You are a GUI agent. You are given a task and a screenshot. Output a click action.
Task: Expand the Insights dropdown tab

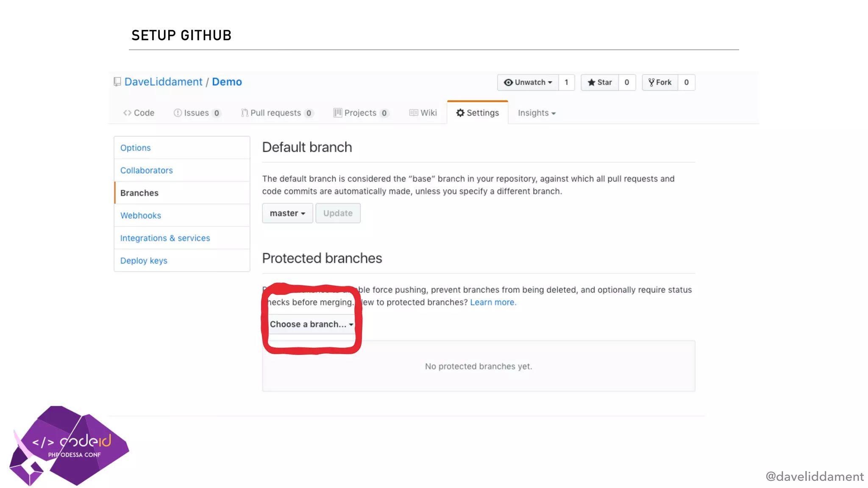[x=537, y=113]
